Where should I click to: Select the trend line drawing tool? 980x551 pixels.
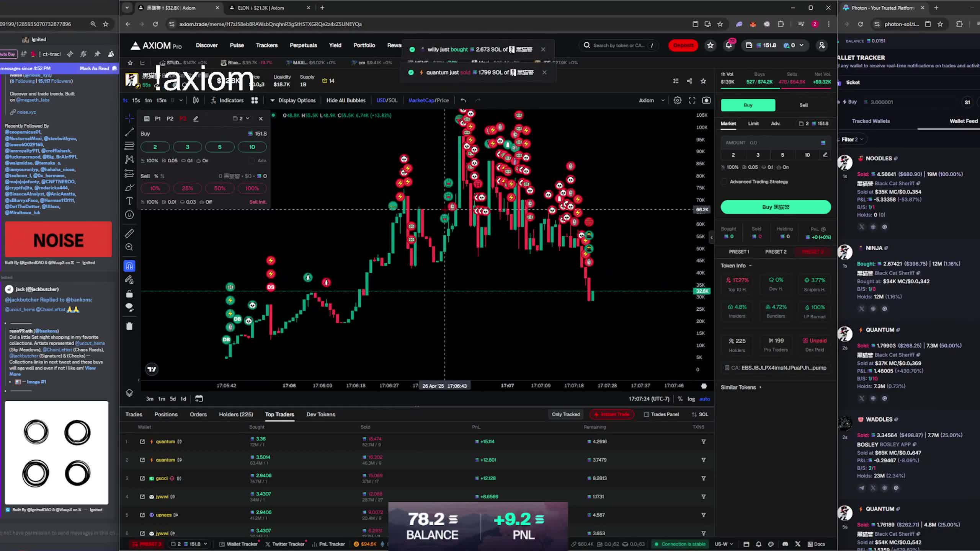pyautogui.click(x=129, y=132)
